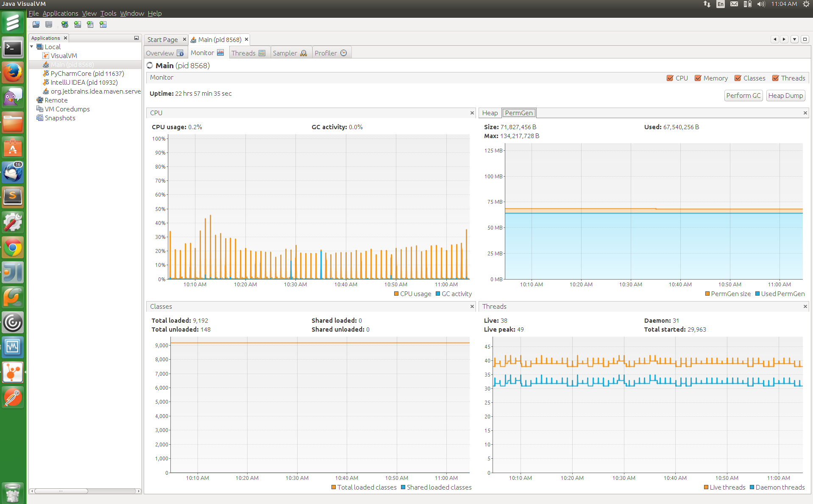The image size is (813, 504).
Task: Collapse the Local tree node
Action: [32, 47]
